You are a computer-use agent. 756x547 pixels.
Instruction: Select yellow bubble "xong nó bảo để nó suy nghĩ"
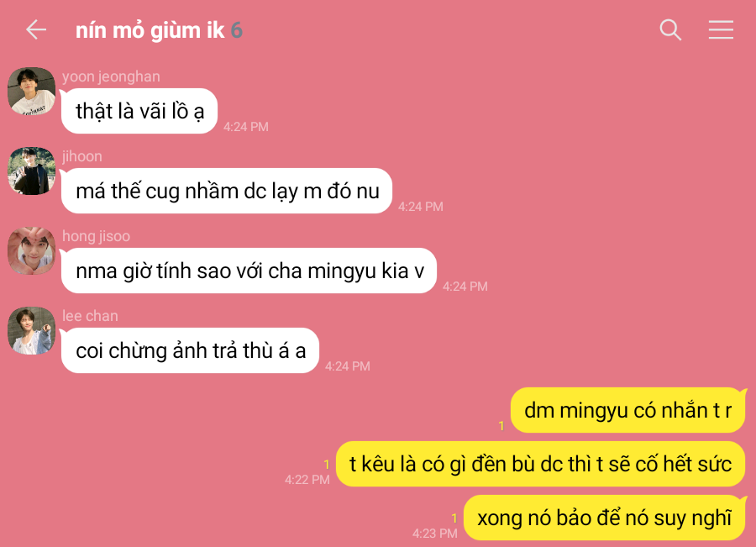point(604,518)
